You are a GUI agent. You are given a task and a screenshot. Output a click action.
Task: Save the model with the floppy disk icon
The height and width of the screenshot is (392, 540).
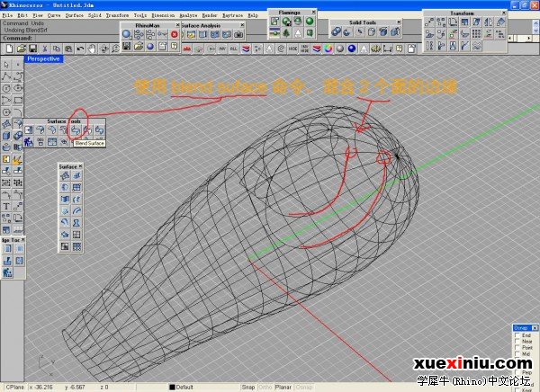[32, 49]
